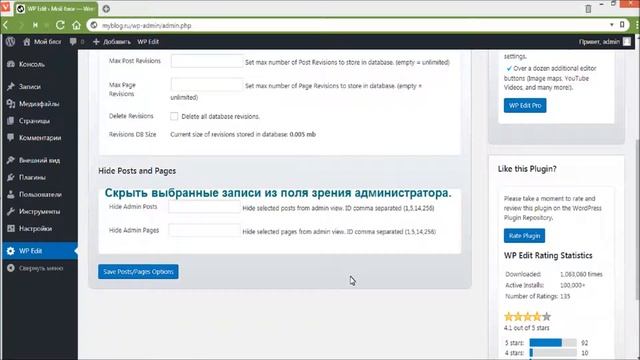Focus the Max Post Revisions field
This screenshot has height=360, width=640.
[x=207, y=61]
